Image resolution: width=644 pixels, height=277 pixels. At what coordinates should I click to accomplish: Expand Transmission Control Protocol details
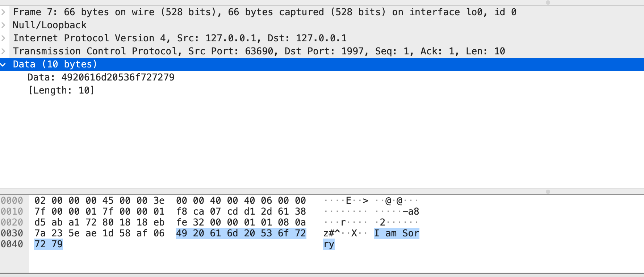pos(3,51)
